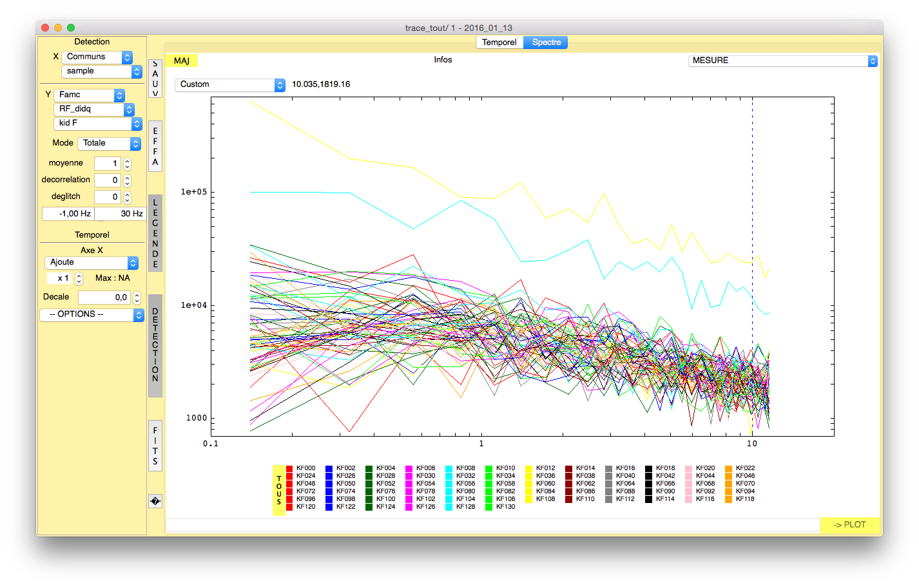Click the diamond question-mark icon button
This screenshot has height=588, width=919.
155,501
